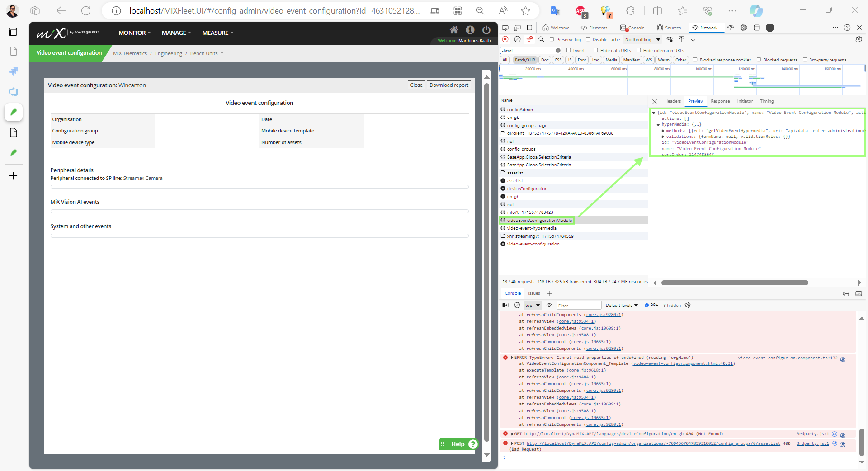The image size is (868, 471).
Task: Click the horizontal scrollbar in preview pane
Action: point(734,283)
